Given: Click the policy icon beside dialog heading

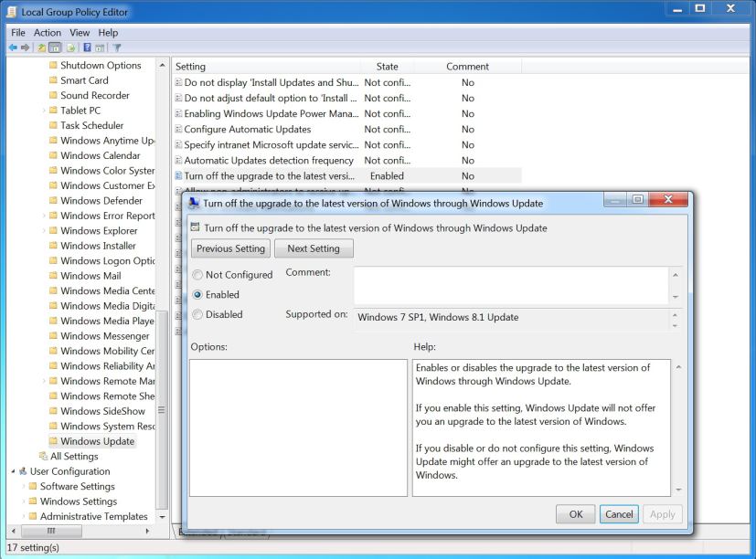Looking at the screenshot, I should click(x=195, y=227).
